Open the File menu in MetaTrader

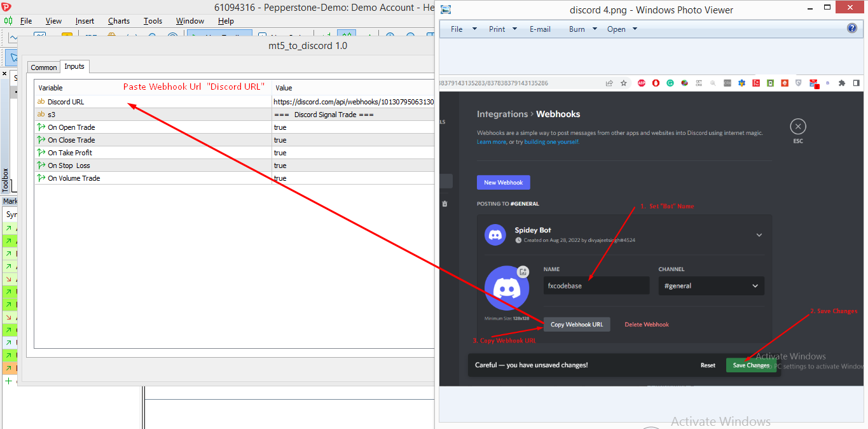[26, 21]
